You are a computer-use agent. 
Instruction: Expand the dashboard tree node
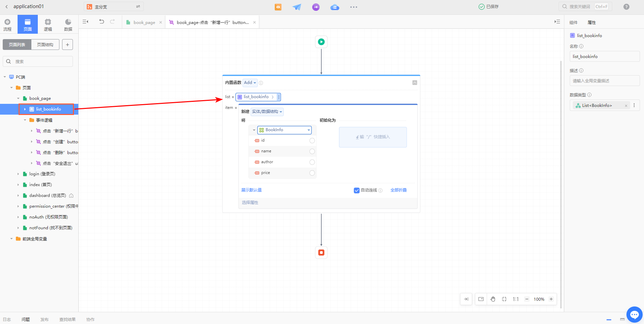pos(18,196)
